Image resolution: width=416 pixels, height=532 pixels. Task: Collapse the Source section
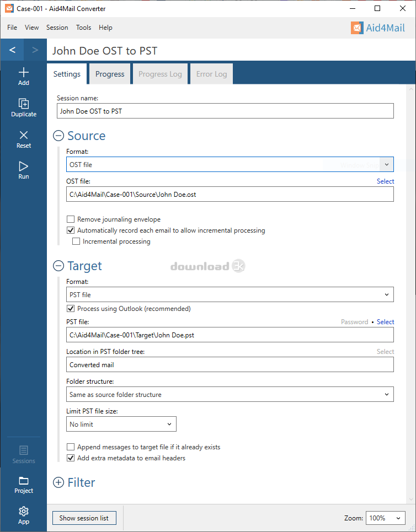pyautogui.click(x=58, y=136)
